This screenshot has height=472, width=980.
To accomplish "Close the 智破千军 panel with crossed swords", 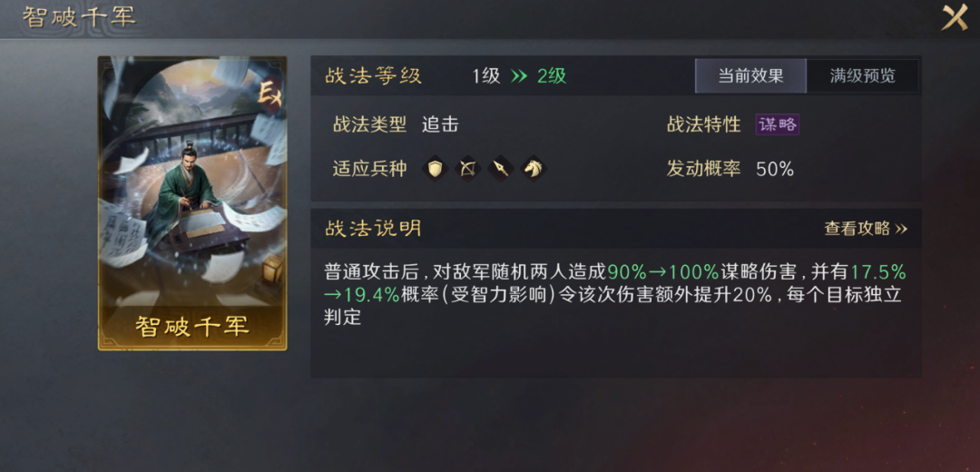I will coord(955,17).
